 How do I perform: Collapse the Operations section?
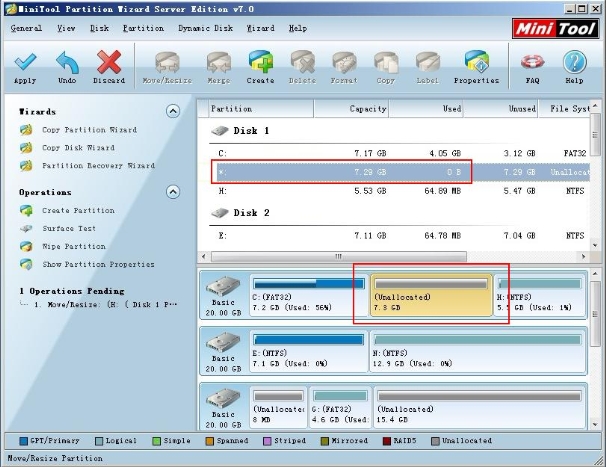pos(173,192)
